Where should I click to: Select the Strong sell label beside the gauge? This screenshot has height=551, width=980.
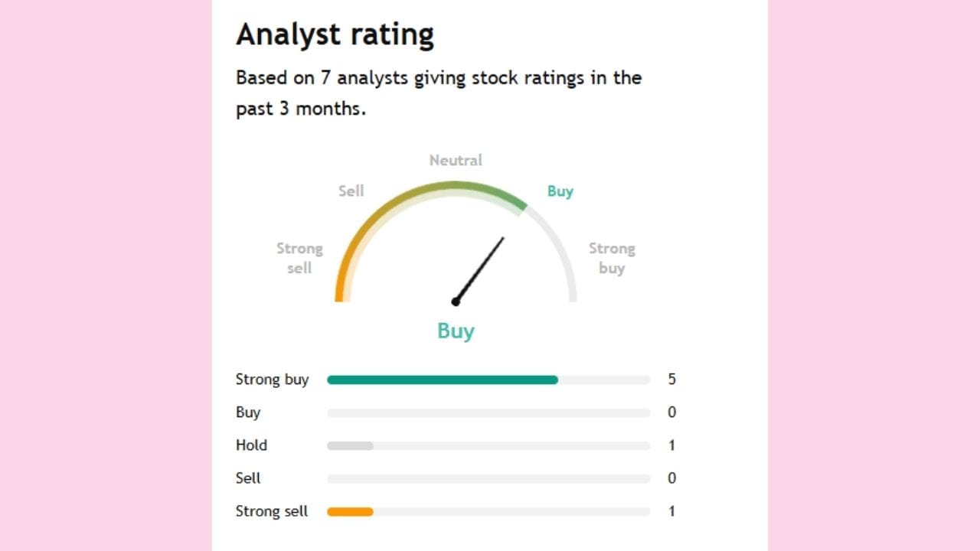[x=299, y=258]
